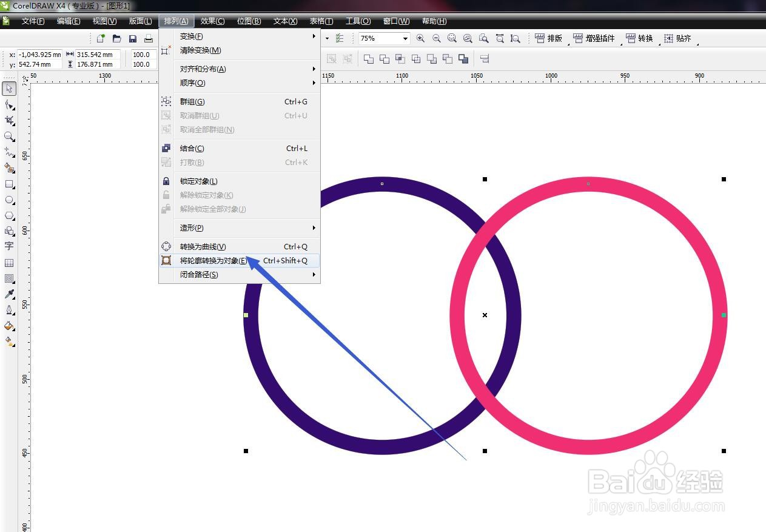
Task: Click the Zoom In magnifier icon
Action: (420, 38)
